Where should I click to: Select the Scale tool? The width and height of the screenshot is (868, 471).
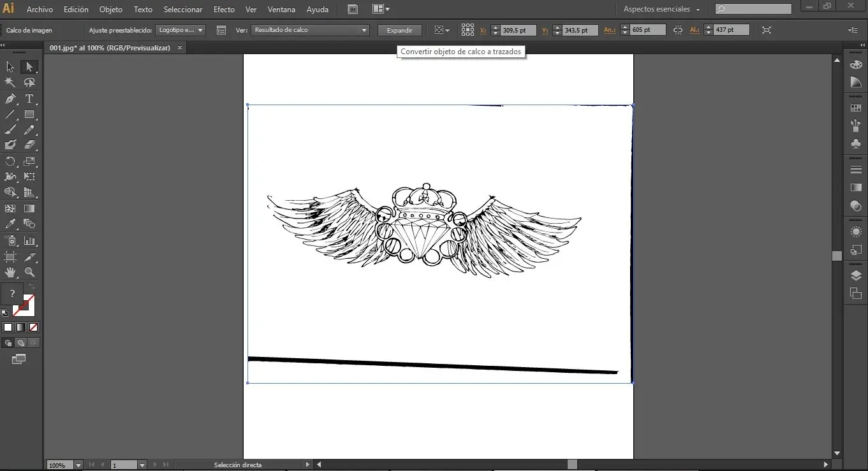pyautogui.click(x=29, y=161)
